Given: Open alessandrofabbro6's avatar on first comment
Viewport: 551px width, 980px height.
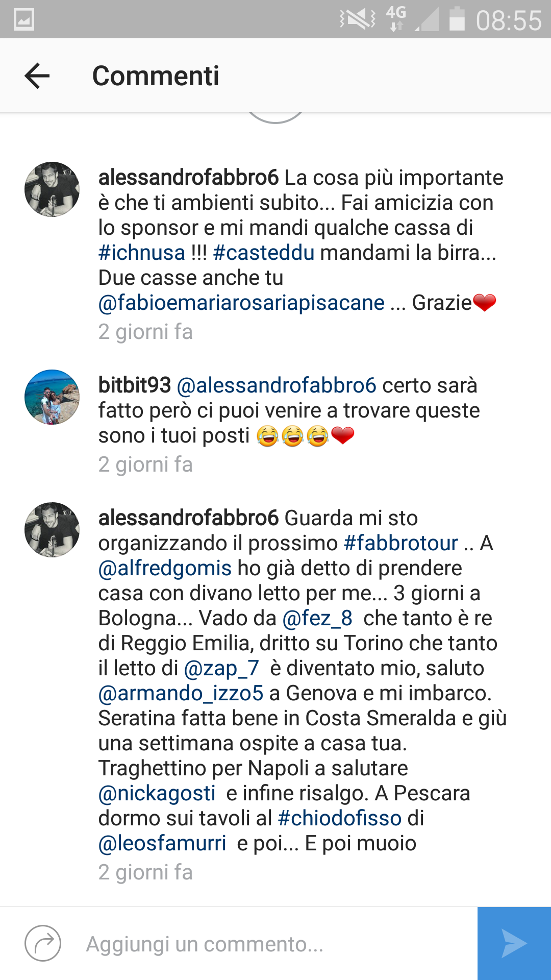Looking at the screenshot, I should click(52, 189).
